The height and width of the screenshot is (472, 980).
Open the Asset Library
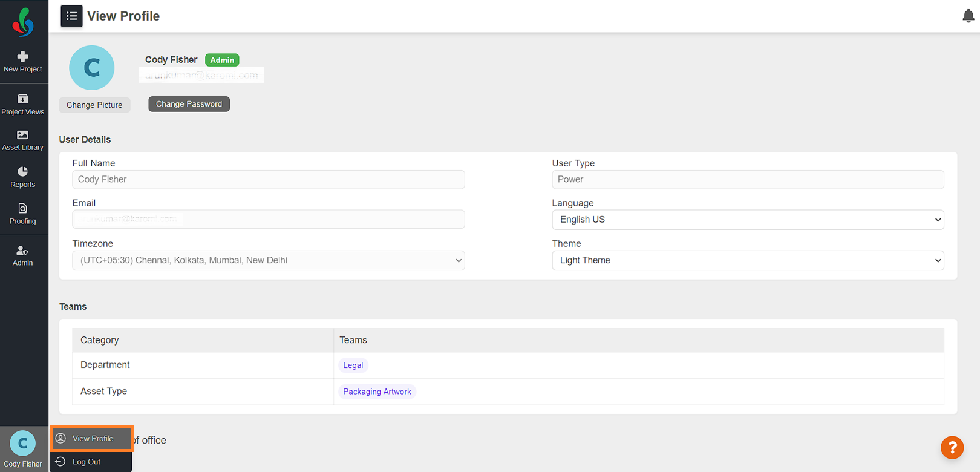(x=23, y=140)
